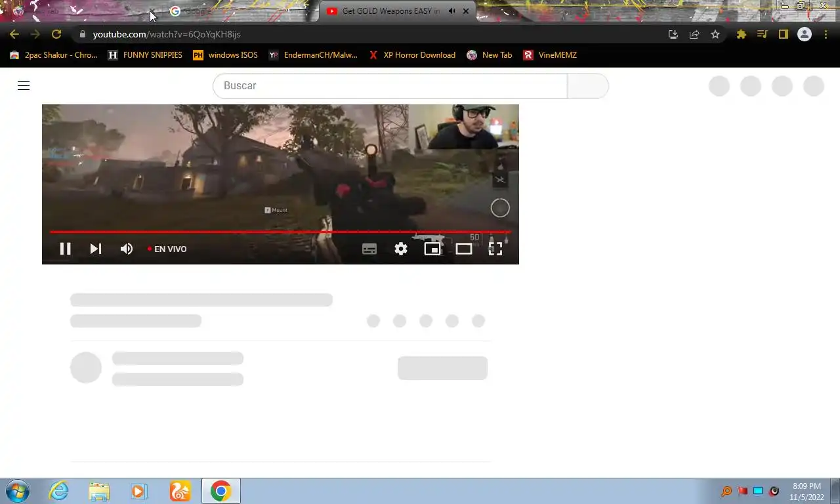Open FUNNY SNIPPIES bookmark

click(x=145, y=55)
